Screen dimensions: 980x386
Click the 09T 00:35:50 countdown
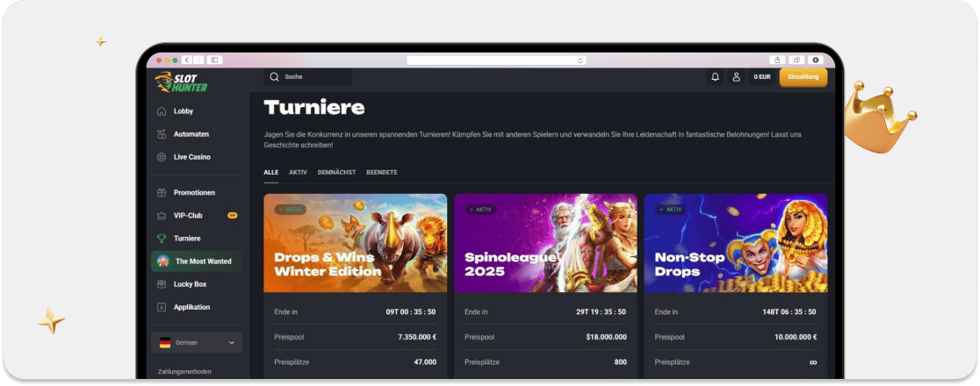pos(411,311)
